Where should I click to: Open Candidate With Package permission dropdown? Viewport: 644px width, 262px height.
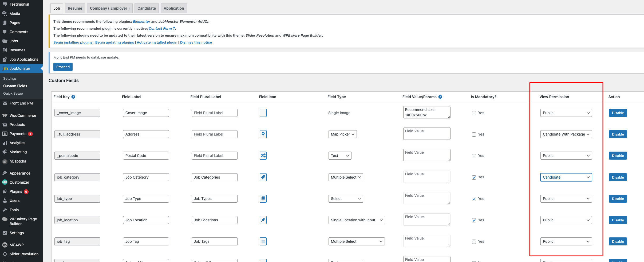pyautogui.click(x=566, y=134)
